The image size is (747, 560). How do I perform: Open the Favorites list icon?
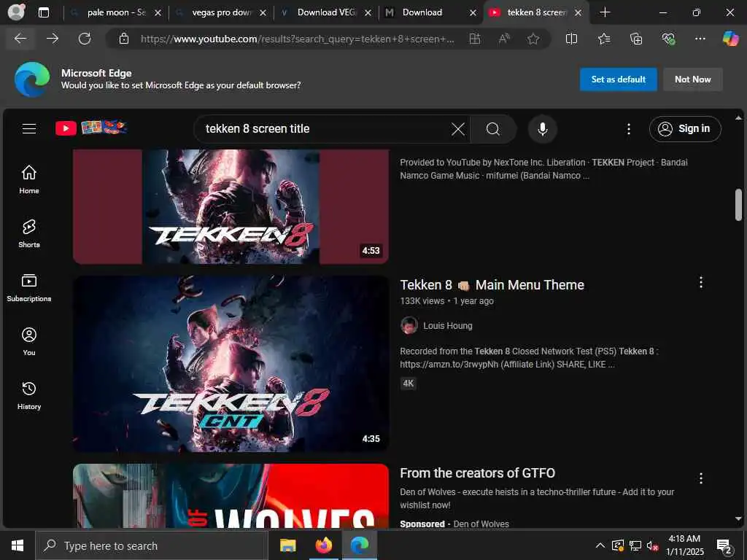[x=603, y=39]
